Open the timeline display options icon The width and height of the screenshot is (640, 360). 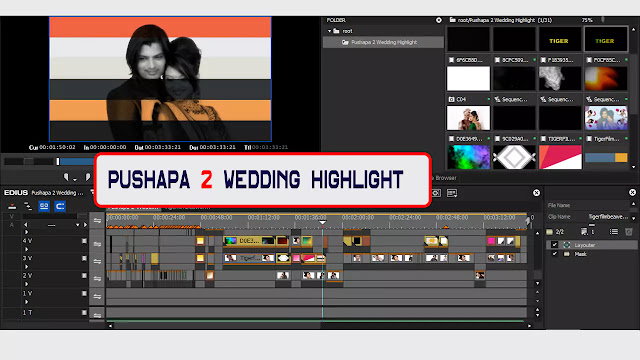pyautogui.click(x=452, y=193)
